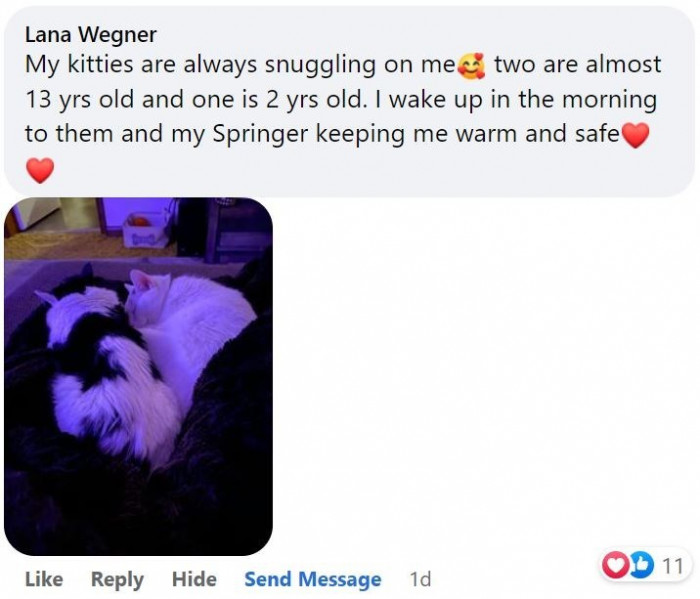This screenshot has width=700, height=599.
Task: Click the white cat in the photo
Action: (188, 326)
